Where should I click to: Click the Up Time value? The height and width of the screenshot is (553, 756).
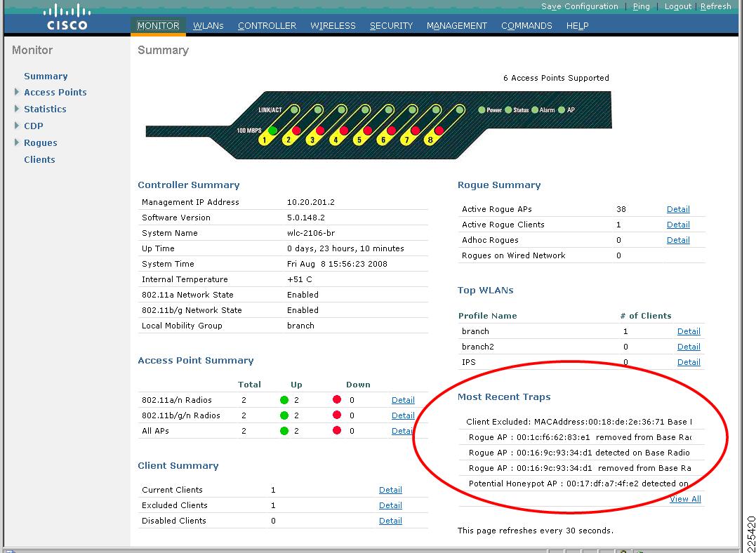(345, 248)
